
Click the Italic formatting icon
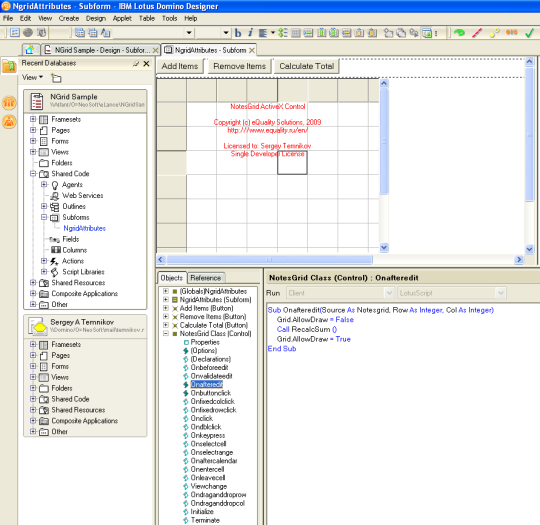pyautogui.click(x=250, y=33)
